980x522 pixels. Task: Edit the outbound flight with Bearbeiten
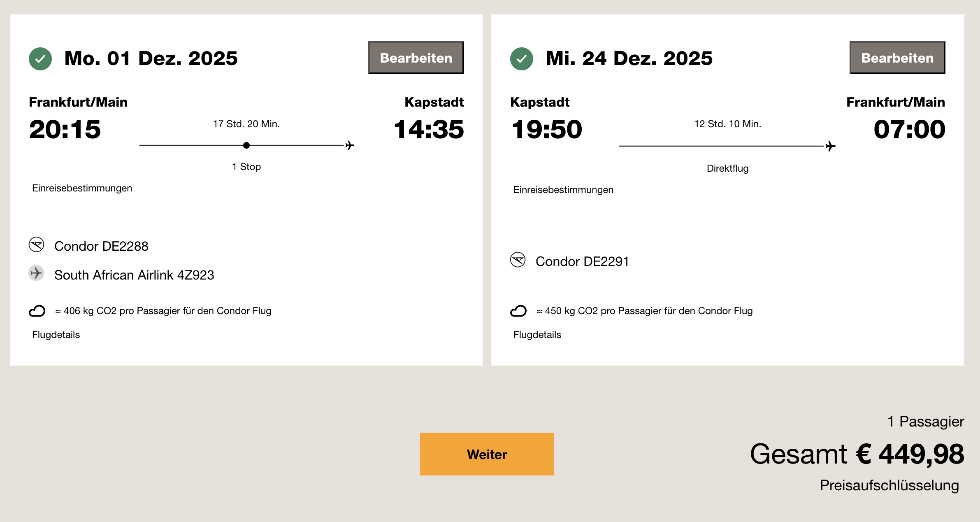(x=416, y=58)
